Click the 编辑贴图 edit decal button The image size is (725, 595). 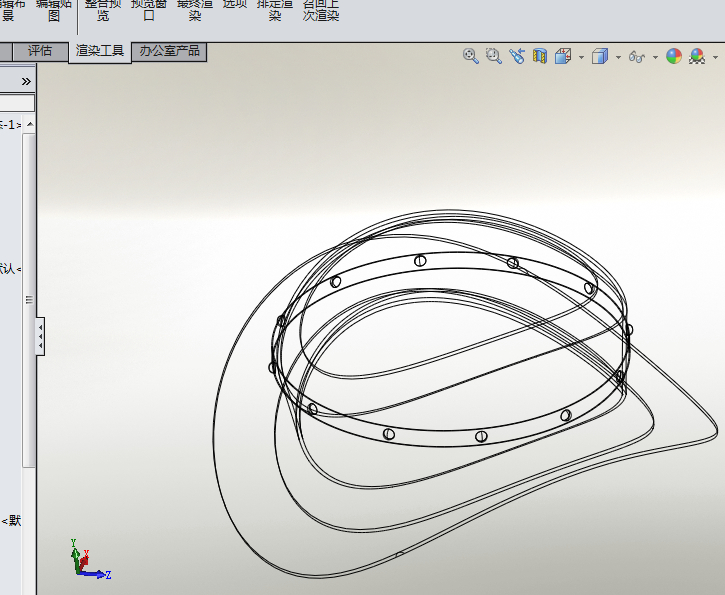pyautogui.click(x=54, y=10)
